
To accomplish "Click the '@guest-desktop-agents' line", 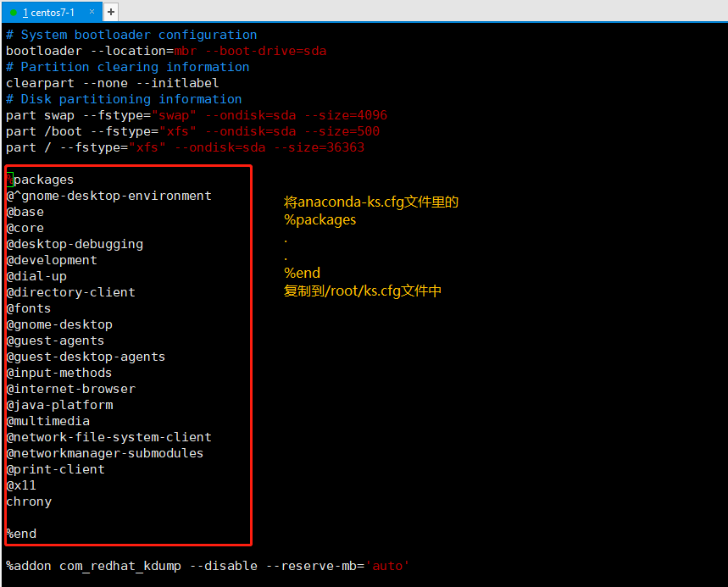I will (x=86, y=357).
